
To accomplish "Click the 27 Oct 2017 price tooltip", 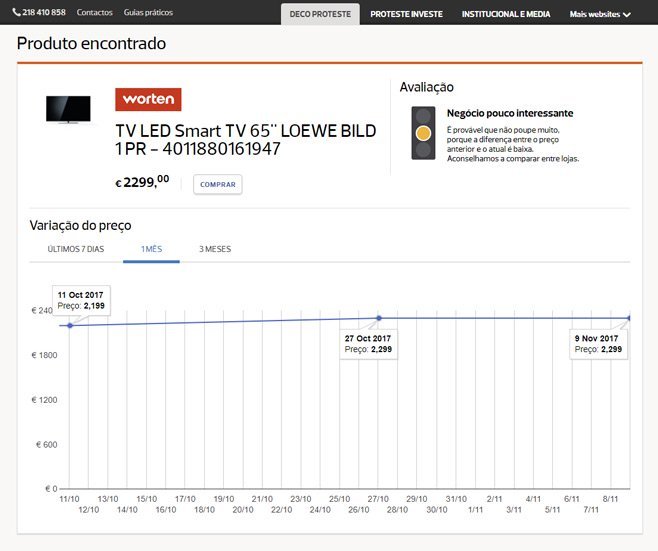I will point(368,344).
